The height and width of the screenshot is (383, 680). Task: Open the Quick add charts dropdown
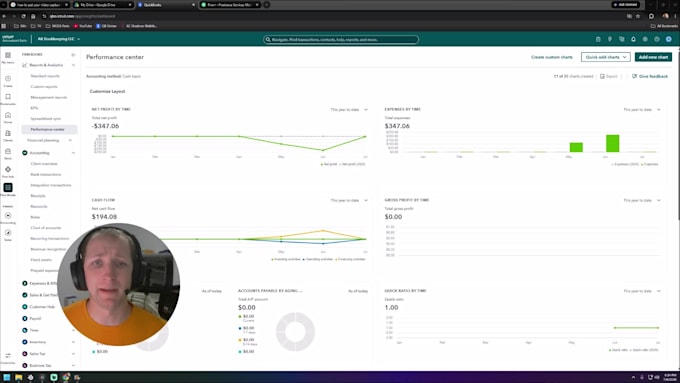605,57
